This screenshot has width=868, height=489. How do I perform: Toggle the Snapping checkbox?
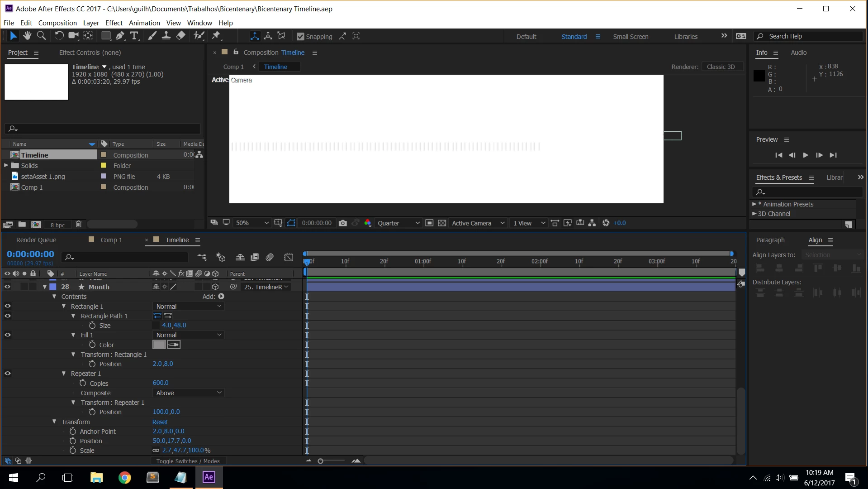click(300, 37)
